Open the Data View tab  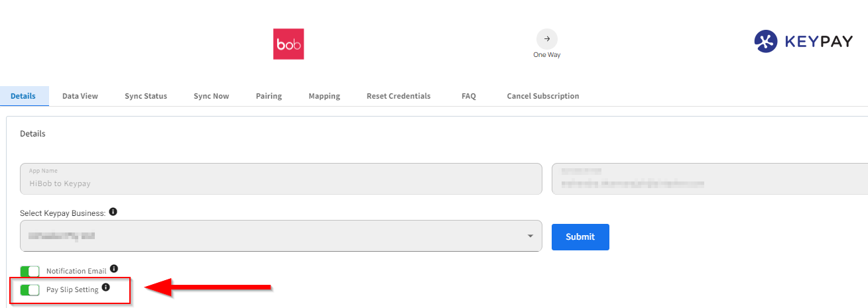[x=80, y=96]
